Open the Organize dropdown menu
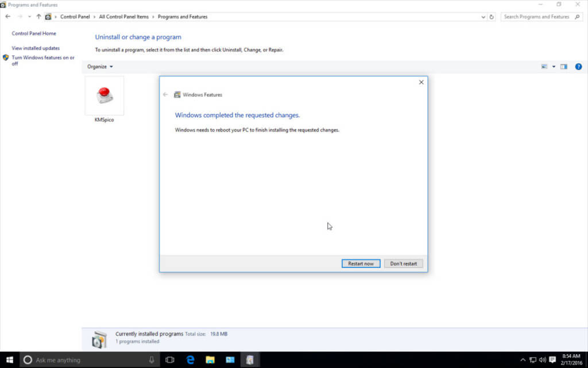588x368 pixels. click(x=100, y=67)
